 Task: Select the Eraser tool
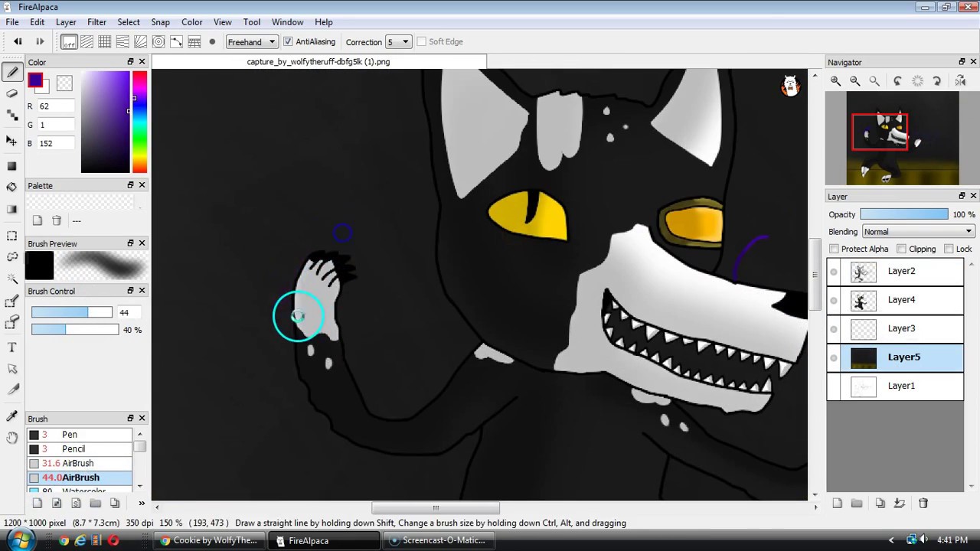point(11,93)
